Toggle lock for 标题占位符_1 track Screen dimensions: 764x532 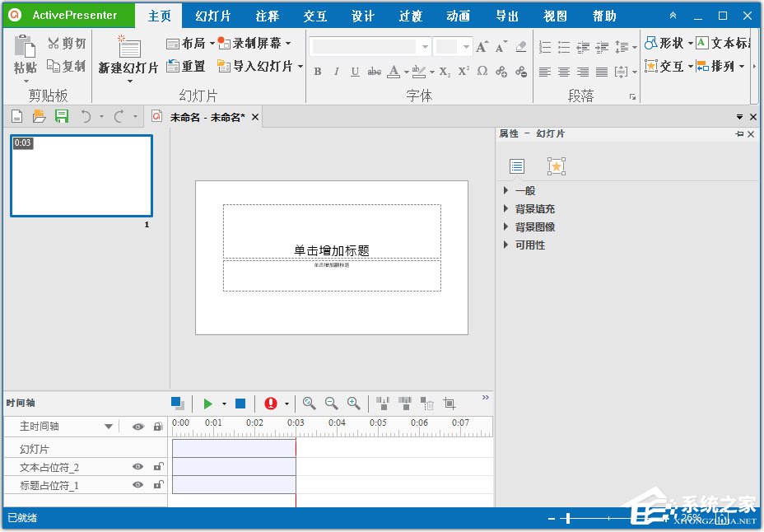158,484
